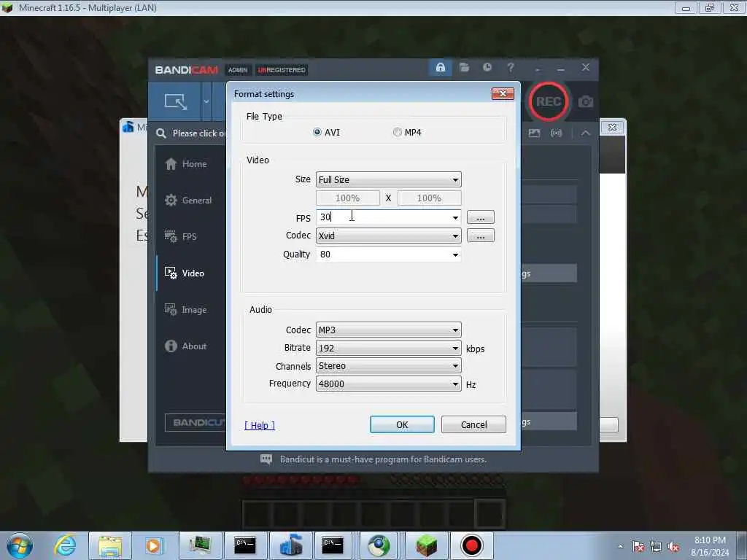Open the Video tab in Bandicam sidebar
This screenshot has height=560, width=747.
point(190,273)
